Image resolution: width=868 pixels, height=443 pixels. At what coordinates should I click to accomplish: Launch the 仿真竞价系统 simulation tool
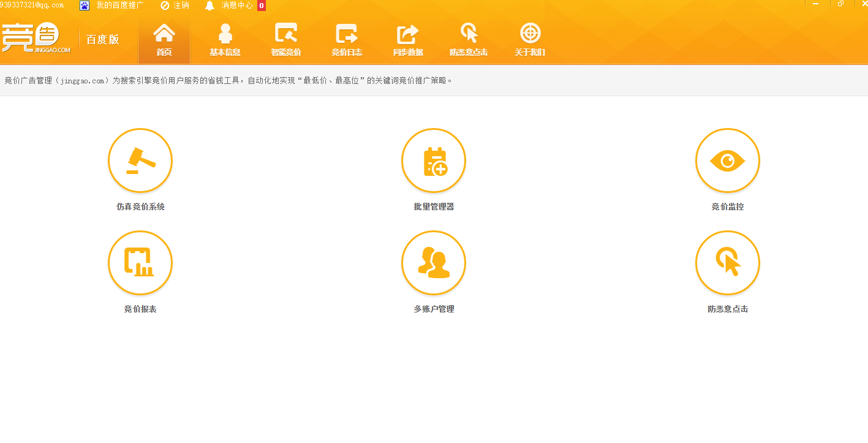[140, 161]
